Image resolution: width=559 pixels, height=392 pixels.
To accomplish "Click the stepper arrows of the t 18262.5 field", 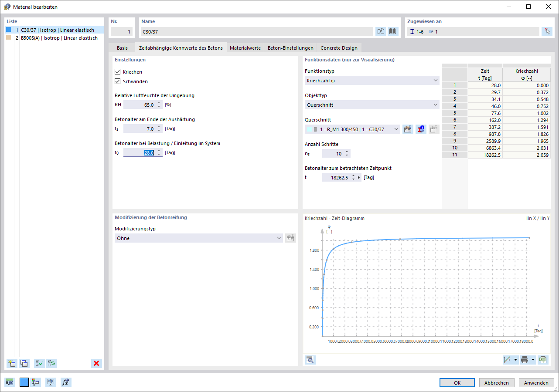I will 353,177.
